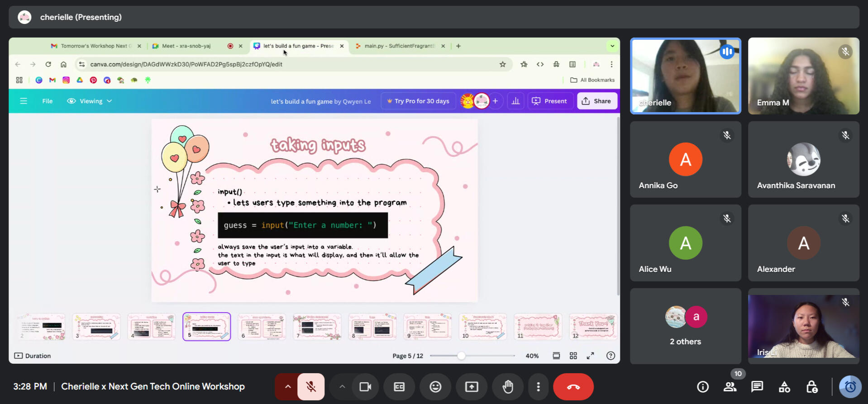Click the Share button in Canva

click(x=597, y=101)
